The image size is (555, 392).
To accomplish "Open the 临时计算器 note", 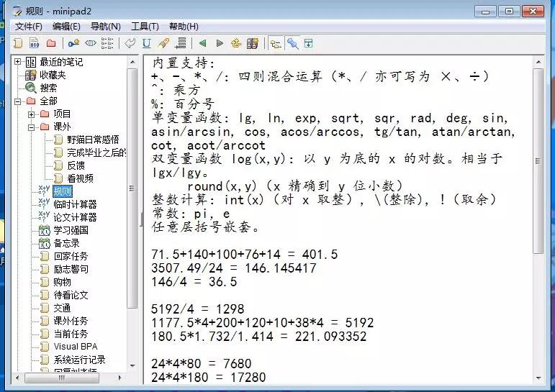I will pos(75,204).
